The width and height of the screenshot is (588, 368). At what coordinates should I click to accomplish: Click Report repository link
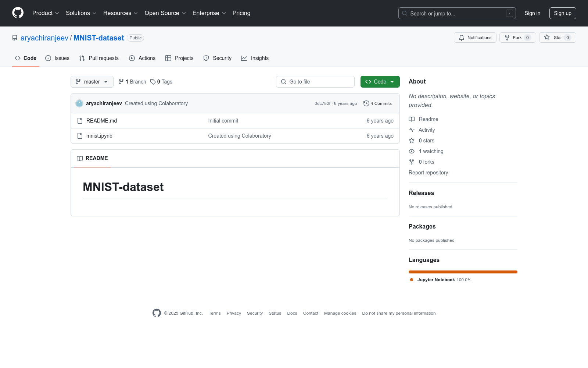click(x=428, y=173)
